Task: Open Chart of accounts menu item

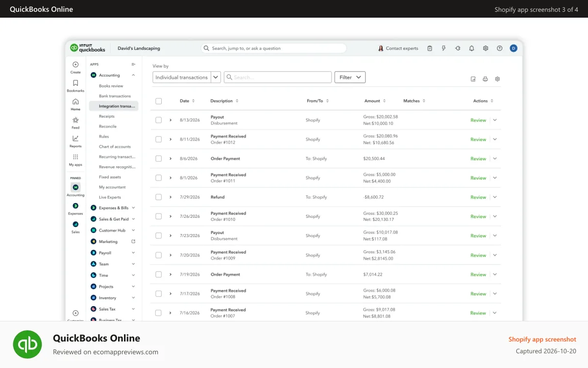Action: coord(115,147)
